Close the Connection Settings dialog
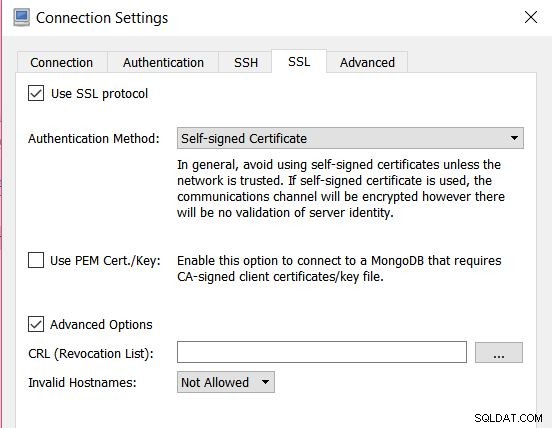The width and height of the screenshot is (552, 428). (531, 17)
